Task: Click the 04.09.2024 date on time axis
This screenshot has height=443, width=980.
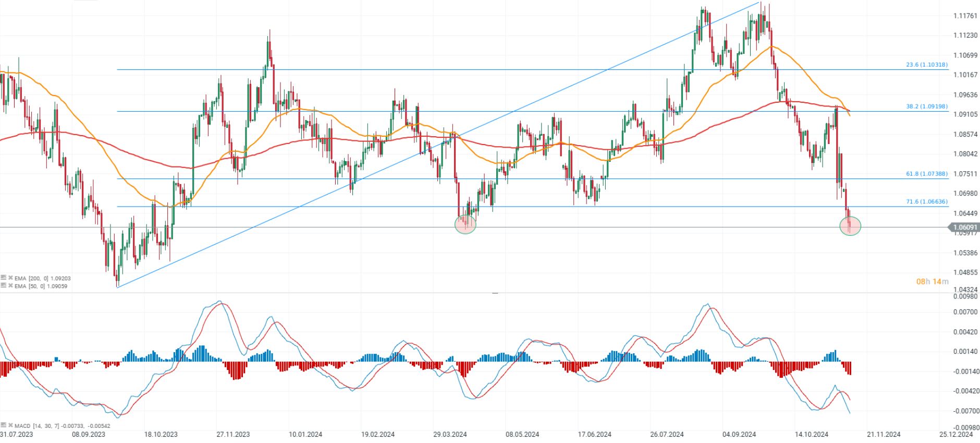Action: [739, 434]
